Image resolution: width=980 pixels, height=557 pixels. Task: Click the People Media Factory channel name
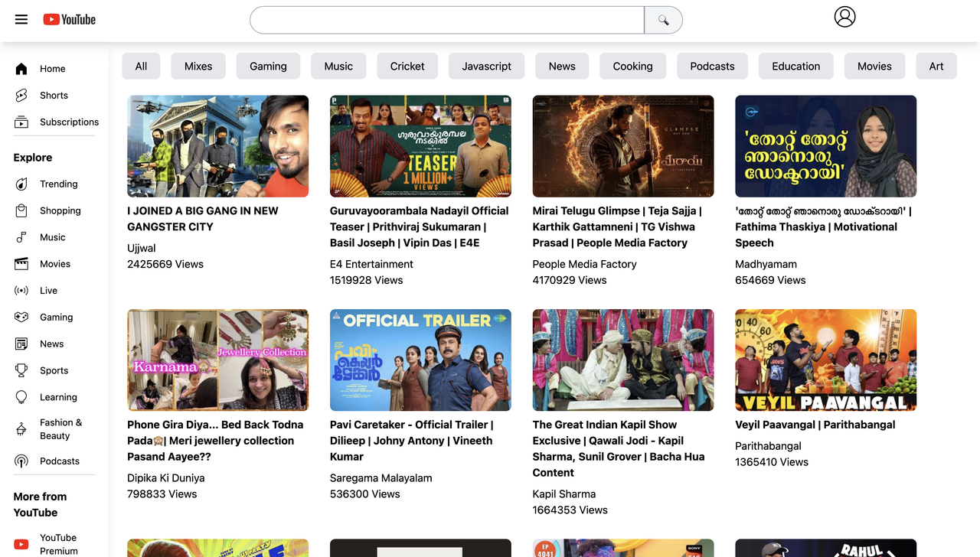(585, 265)
